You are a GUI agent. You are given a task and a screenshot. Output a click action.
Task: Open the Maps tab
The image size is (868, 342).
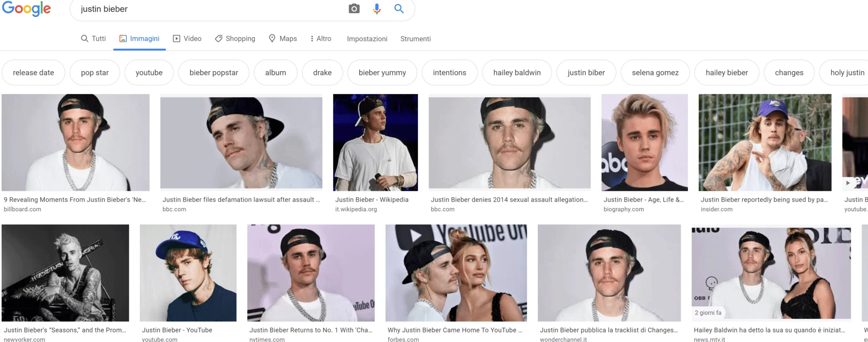click(283, 39)
